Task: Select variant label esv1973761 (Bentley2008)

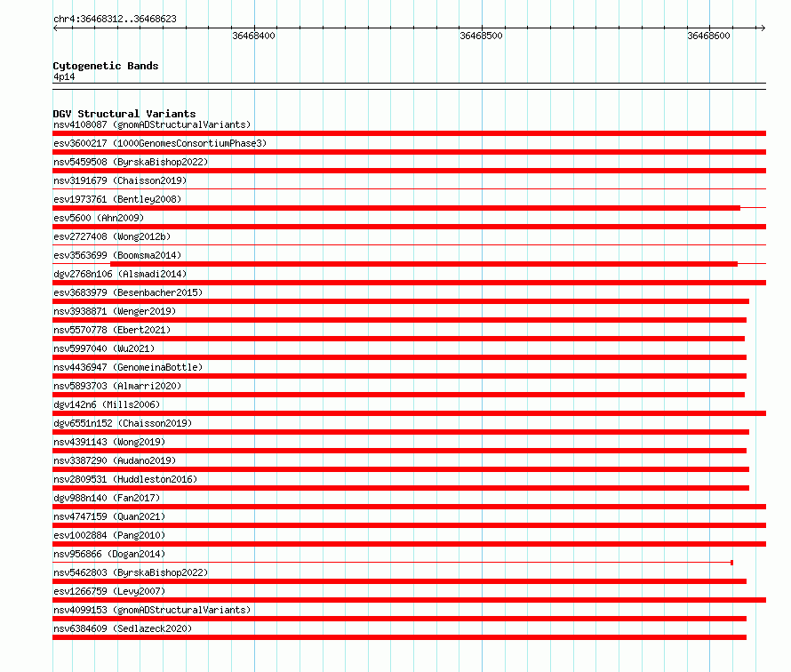Action: pos(117,199)
